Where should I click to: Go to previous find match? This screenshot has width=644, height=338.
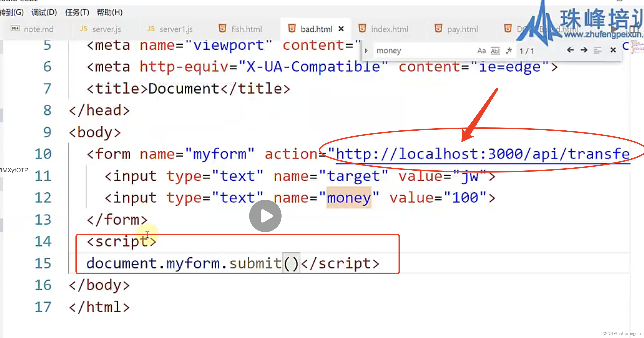[x=570, y=50]
